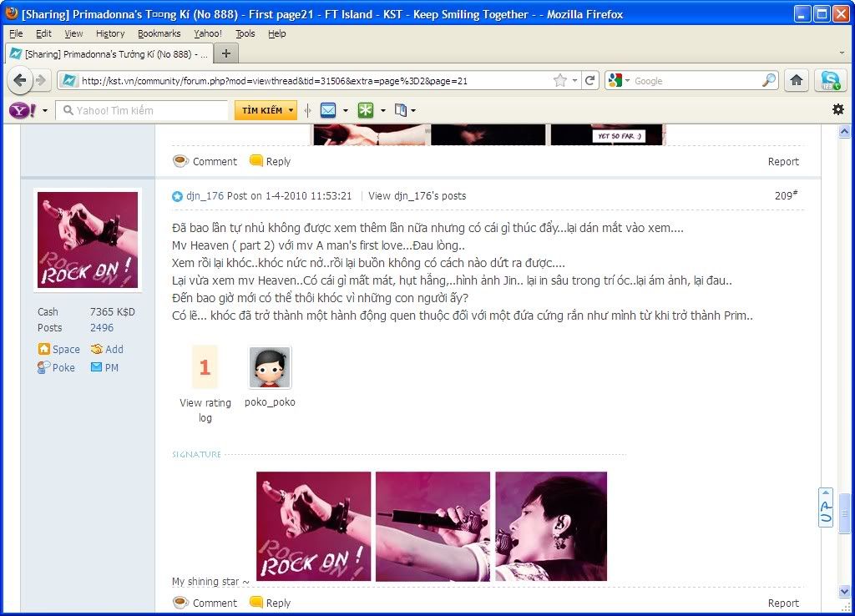The width and height of the screenshot is (855, 616).
Task: Open the Tools menu
Action: click(x=245, y=33)
